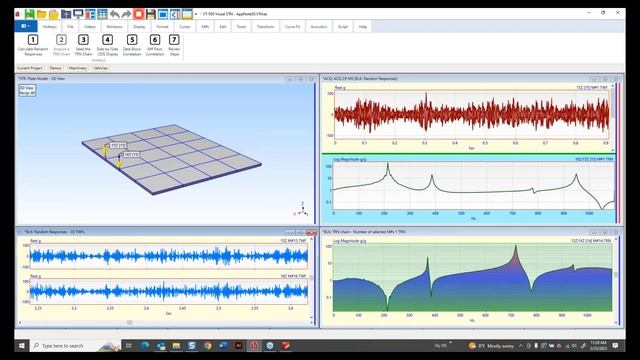Open the Acoustics ribbon tab

(x=319, y=27)
